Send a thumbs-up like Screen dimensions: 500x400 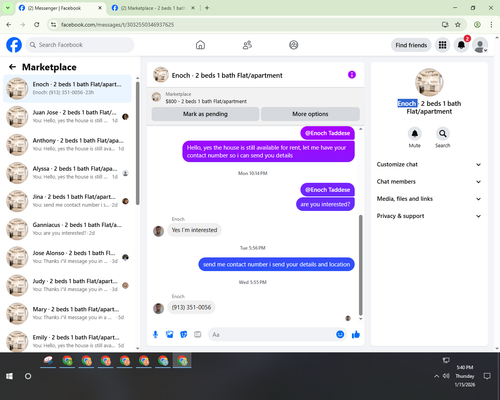click(x=356, y=334)
